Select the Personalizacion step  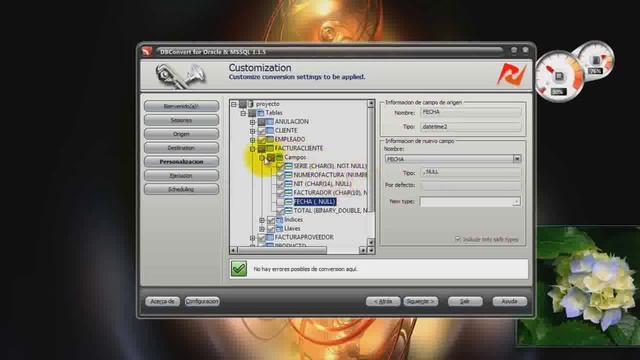[x=181, y=162]
